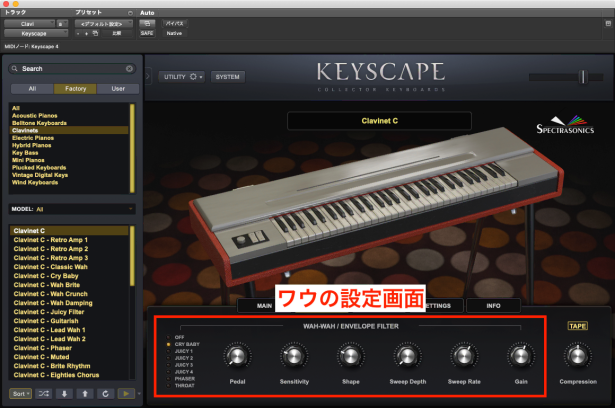Screen dimensions: 615x408
Task: Open the audition options arrow beside play button
Action: point(139,393)
